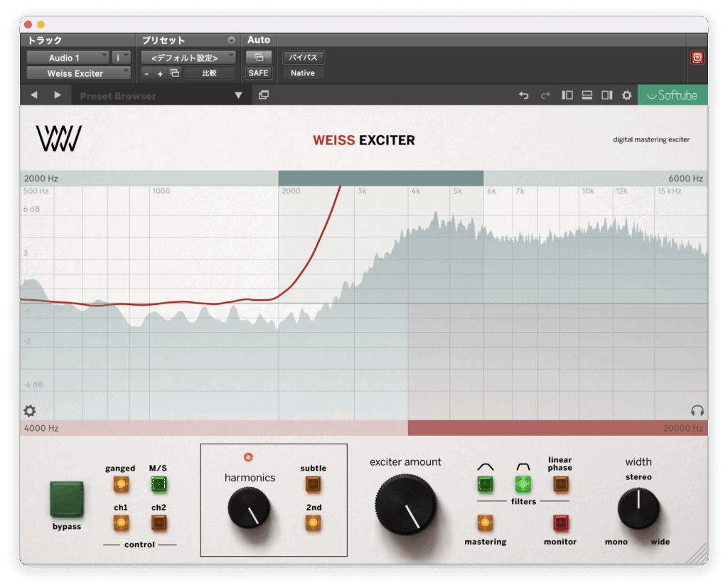This screenshot has width=728, height=588.
Task: Click the previous preset arrow
Action: pos(34,95)
